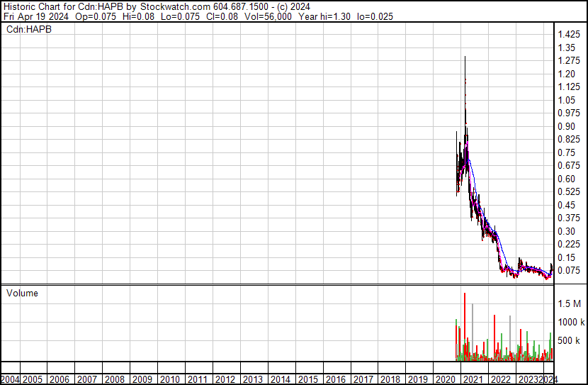Image resolution: width=588 pixels, height=385 pixels.
Task: Select the 2021 year on time axis
Action: pos(473,379)
